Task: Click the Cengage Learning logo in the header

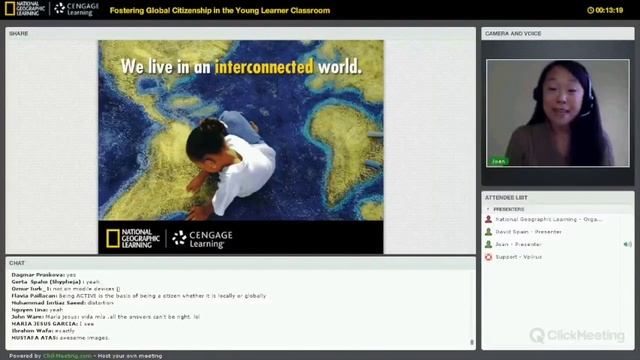Action: 77,9
